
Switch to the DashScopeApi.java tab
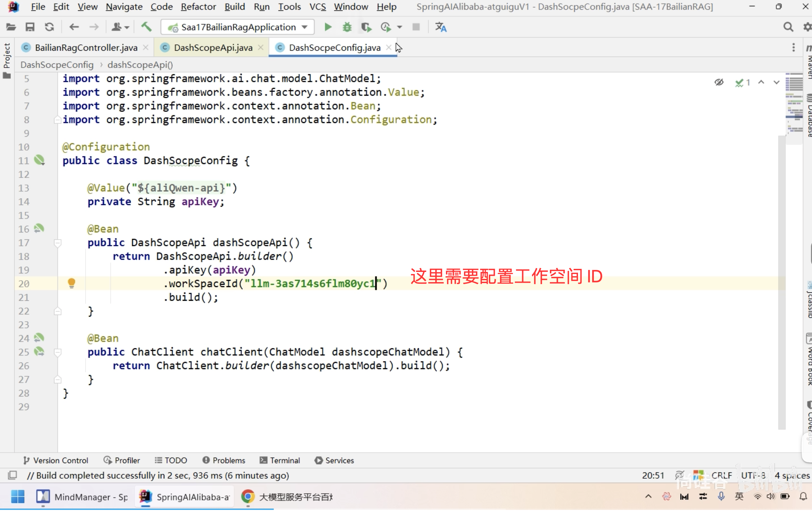(x=213, y=48)
